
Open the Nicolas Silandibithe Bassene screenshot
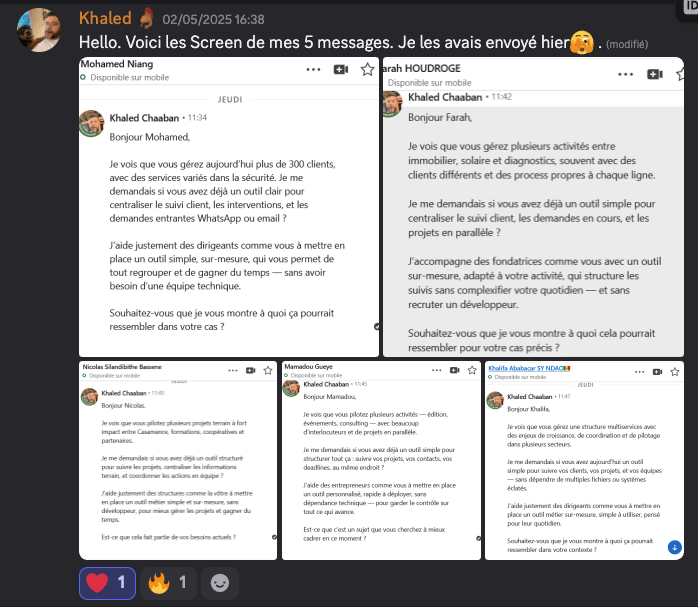coord(178,461)
